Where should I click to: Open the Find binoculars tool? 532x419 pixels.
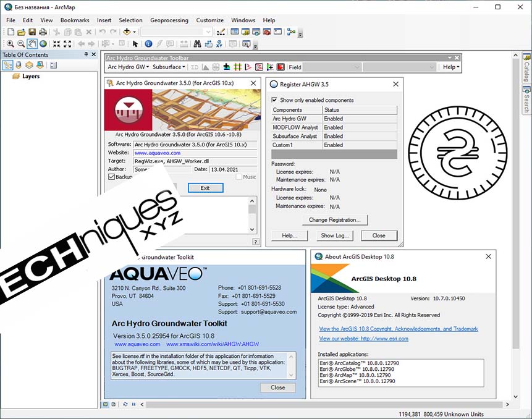tap(197, 44)
